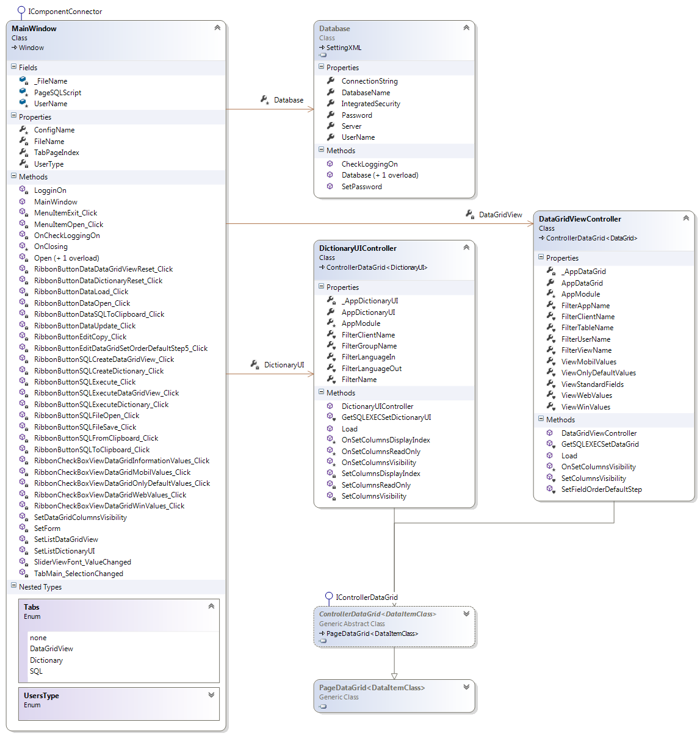Select the RibbonButtonSQLExecute_Click method name
Image resolution: width=700 pixels, height=736 pixels.
click(x=85, y=382)
